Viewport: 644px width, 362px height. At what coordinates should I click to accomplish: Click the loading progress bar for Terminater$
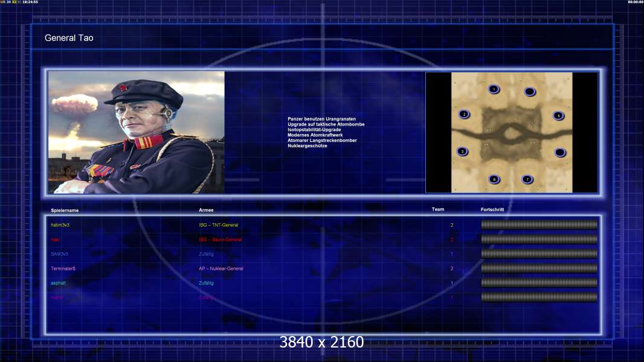(539, 268)
